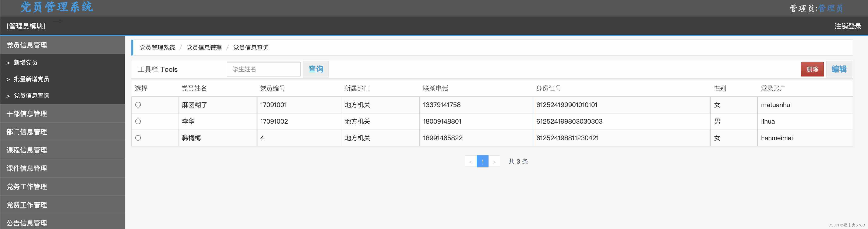Click the 编辑 button
The image size is (868, 229).
(839, 69)
